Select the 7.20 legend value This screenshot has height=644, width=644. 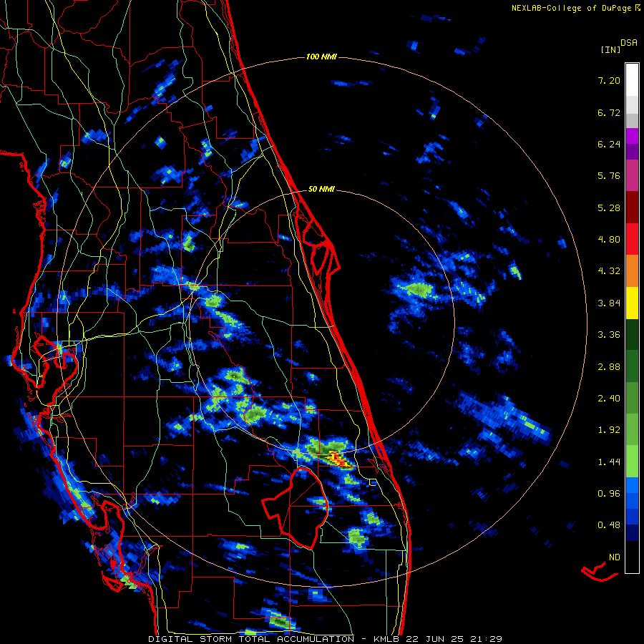pyautogui.click(x=609, y=80)
